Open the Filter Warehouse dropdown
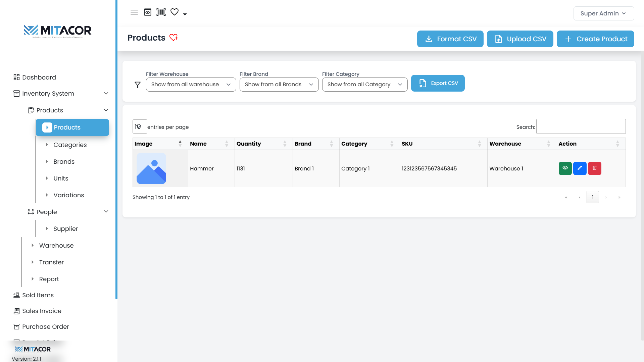This screenshot has height=362, width=644. pyautogui.click(x=191, y=85)
